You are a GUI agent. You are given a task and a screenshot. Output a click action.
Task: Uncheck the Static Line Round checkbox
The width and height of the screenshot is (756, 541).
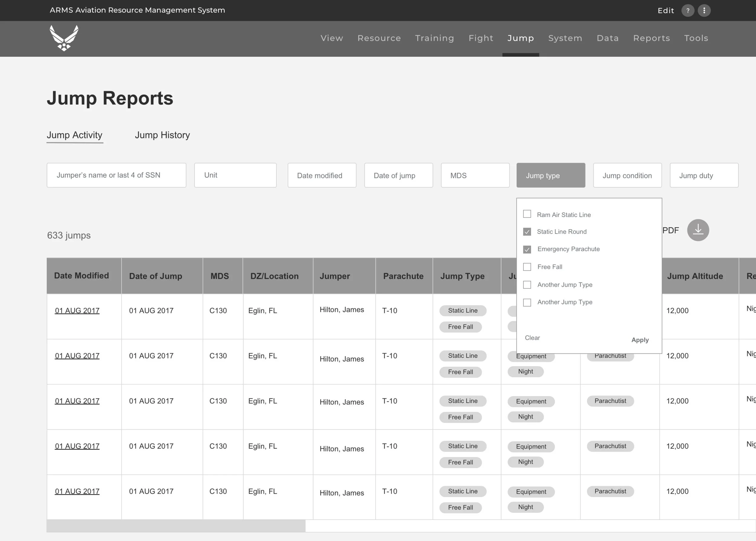pyautogui.click(x=527, y=231)
